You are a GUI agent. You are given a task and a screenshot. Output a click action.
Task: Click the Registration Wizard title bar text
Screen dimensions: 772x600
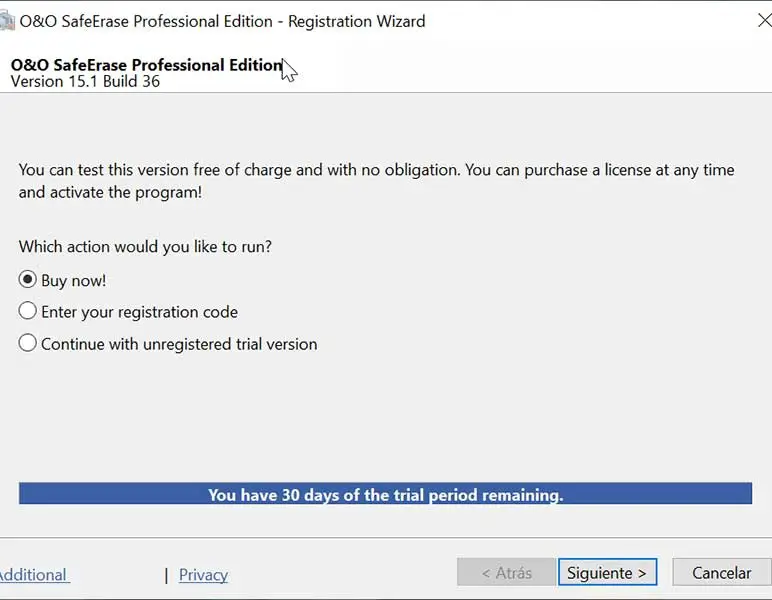[x=222, y=21]
